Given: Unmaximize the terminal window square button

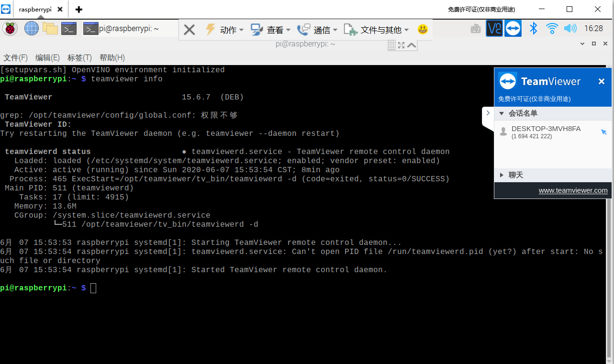Looking at the screenshot, I should (x=594, y=44).
